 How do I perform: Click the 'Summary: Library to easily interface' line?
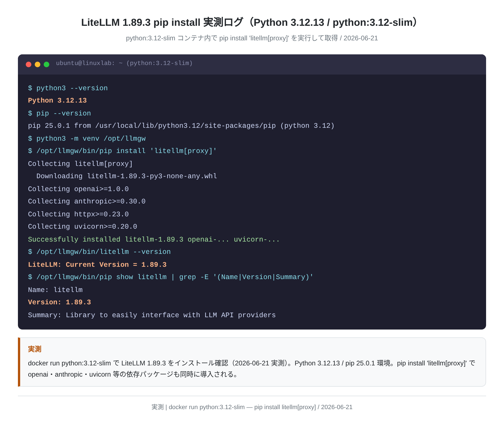pyautogui.click(x=152, y=315)
